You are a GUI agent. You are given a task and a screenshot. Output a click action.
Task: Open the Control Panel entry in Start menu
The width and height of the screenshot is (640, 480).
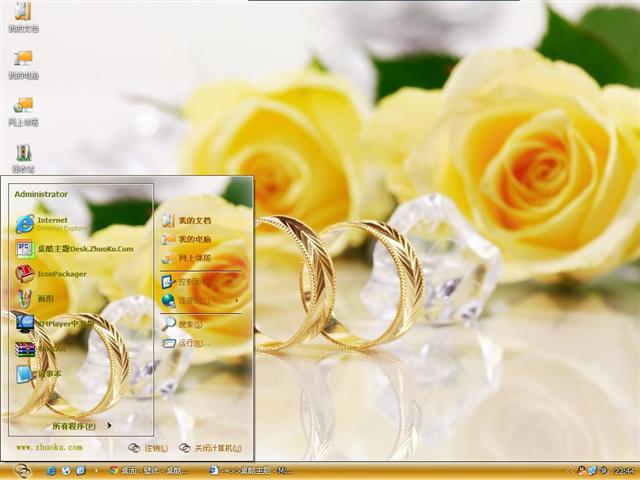[186, 282]
